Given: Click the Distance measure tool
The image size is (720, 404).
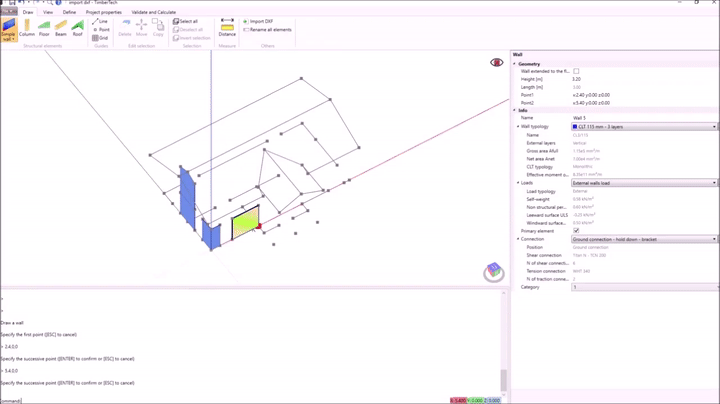Looking at the screenshot, I should pyautogui.click(x=227, y=28).
